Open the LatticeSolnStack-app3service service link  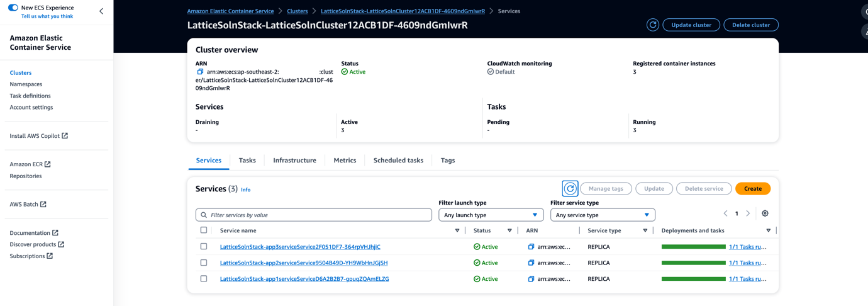pyautogui.click(x=300, y=247)
